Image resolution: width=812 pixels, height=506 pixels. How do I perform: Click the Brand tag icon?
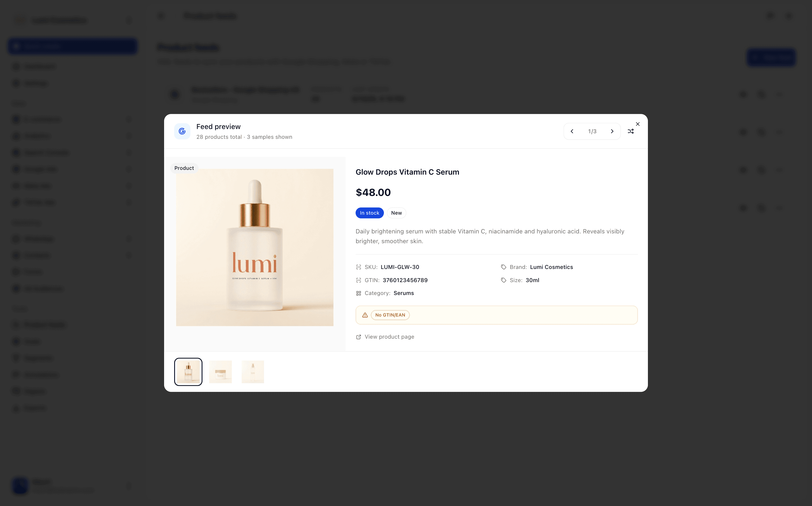tap(503, 267)
